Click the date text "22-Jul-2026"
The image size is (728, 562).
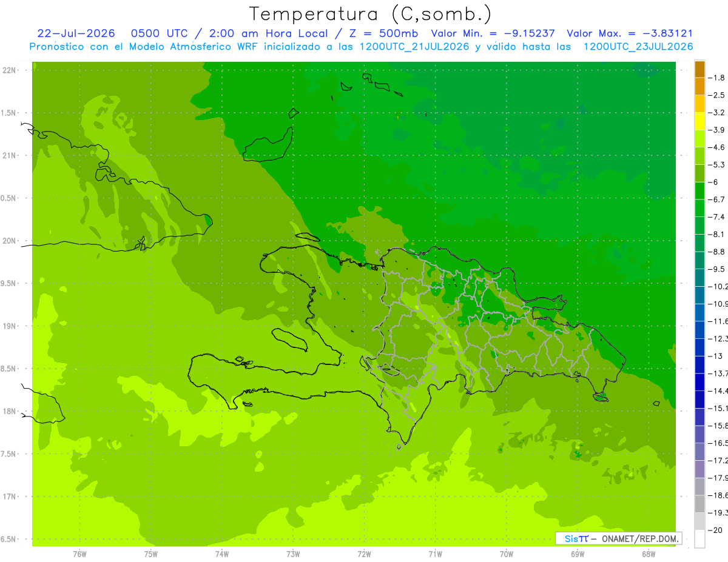76,33
